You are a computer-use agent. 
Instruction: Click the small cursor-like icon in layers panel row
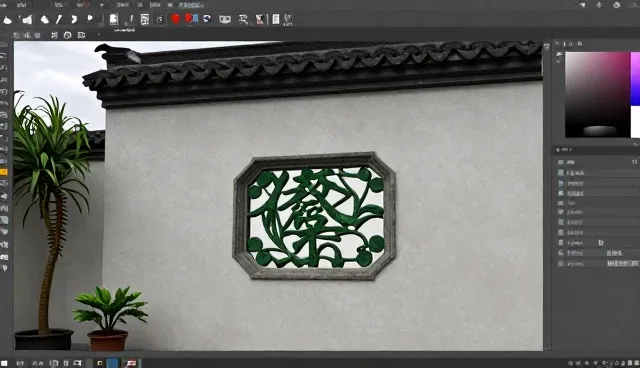pos(601,243)
